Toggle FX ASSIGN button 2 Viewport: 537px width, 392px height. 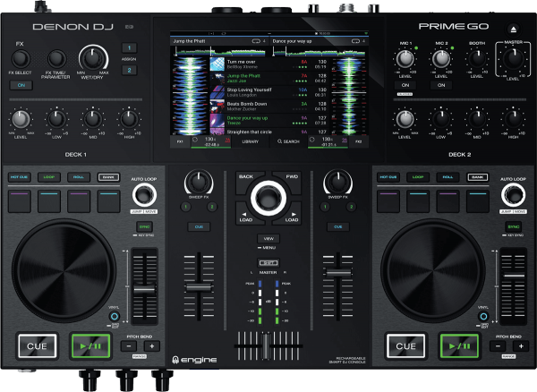coord(129,71)
